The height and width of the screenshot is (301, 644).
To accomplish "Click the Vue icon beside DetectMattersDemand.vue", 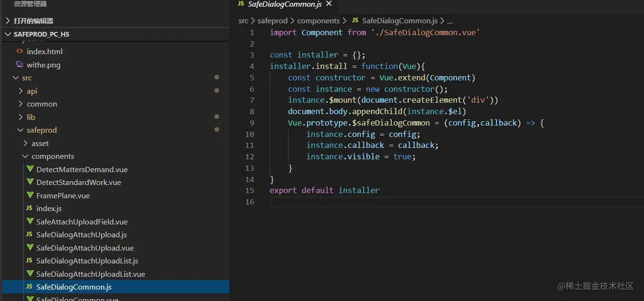I will 30,169.
